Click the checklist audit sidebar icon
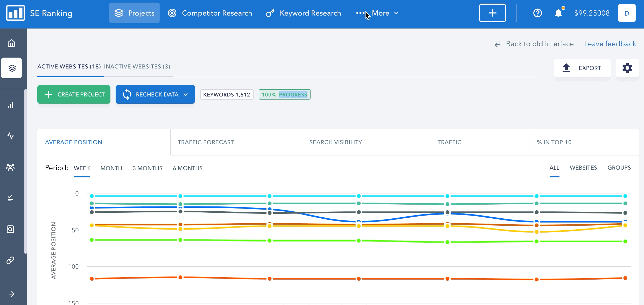The height and width of the screenshot is (305, 644). pos(10,198)
